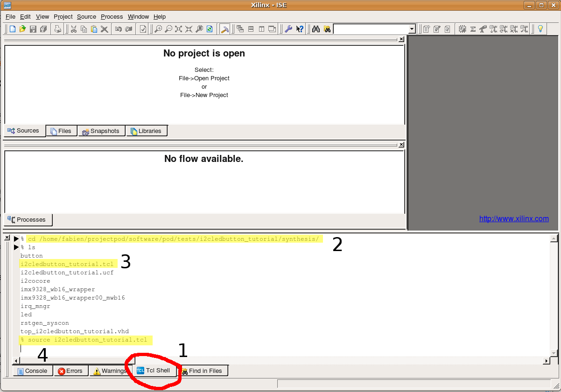Click the Open folder toolbar icon
This screenshot has height=392, width=561.
tap(22, 29)
